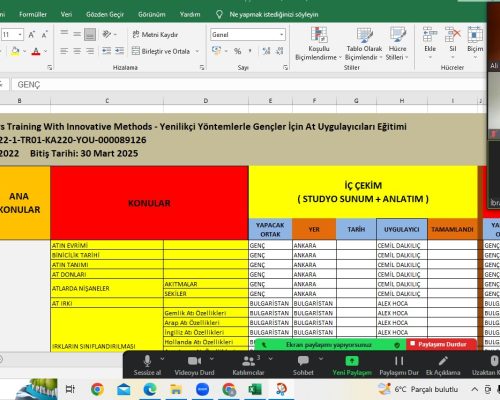The image size is (500, 400).
Task: Open the Yardım ribbon tab
Action: pos(190,14)
